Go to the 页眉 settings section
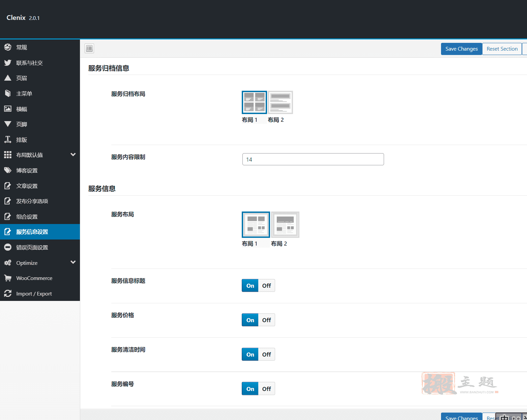The width and height of the screenshot is (527, 420). 40,78
